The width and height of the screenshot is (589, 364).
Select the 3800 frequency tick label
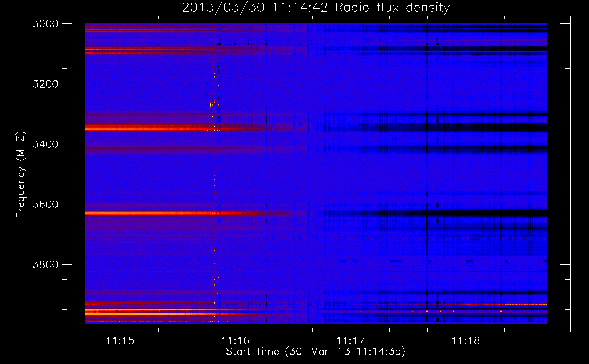pyautogui.click(x=46, y=264)
